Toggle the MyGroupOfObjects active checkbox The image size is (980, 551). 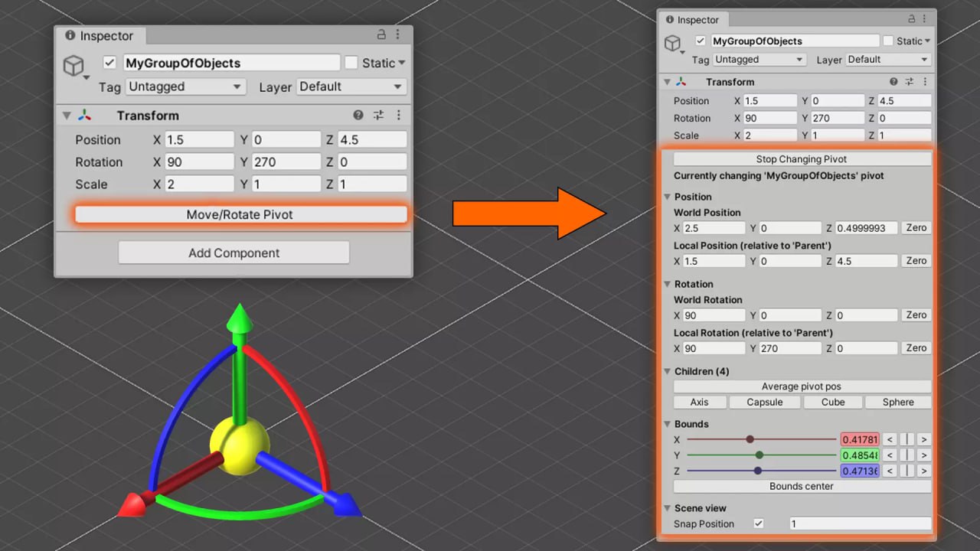(111, 63)
